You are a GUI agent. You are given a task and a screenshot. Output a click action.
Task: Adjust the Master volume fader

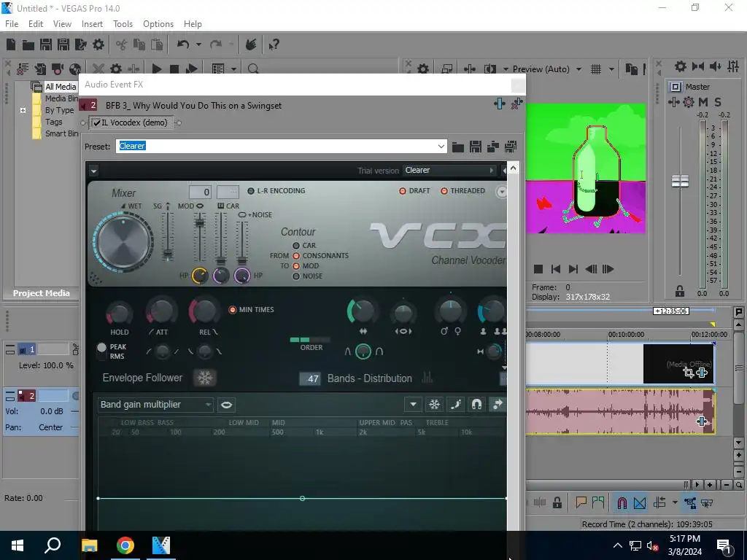pyautogui.click(x=681, y=181)
